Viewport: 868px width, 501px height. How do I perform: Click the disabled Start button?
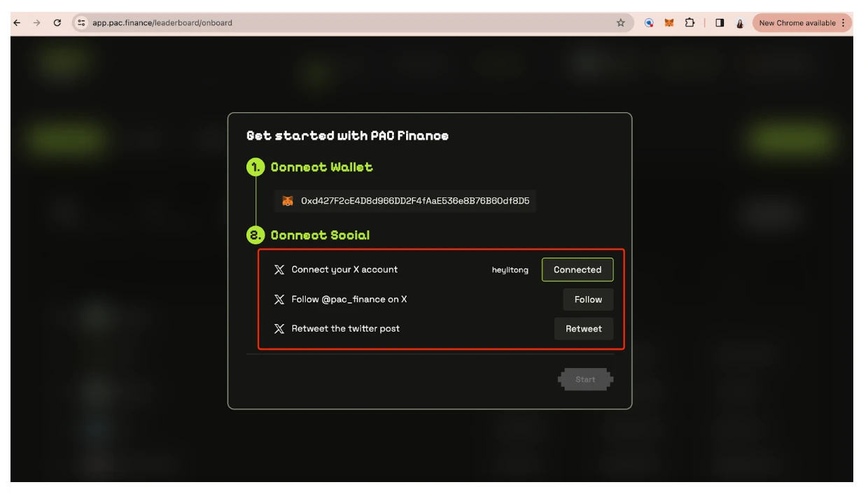tap(585, 380)
